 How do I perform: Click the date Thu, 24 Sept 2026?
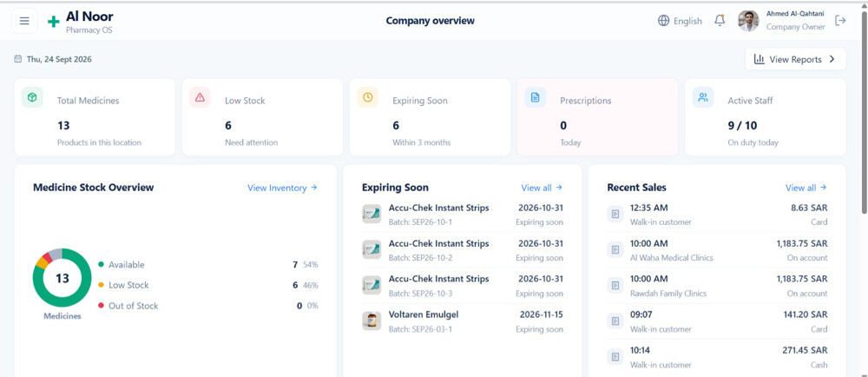59,59
